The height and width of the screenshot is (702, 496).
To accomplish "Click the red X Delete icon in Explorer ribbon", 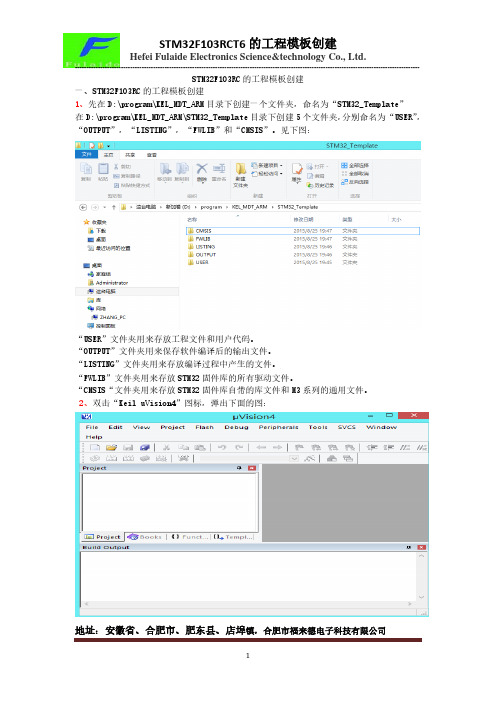I will click(202, 168).
